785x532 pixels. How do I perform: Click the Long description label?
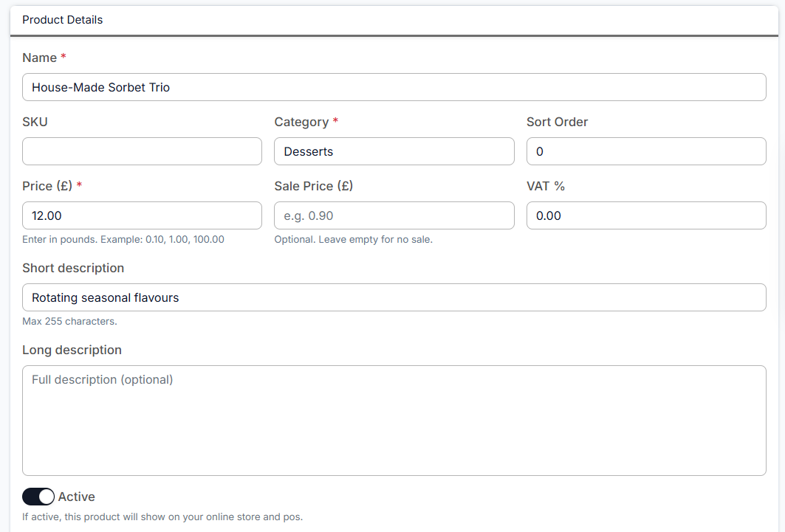pos(72,350)
